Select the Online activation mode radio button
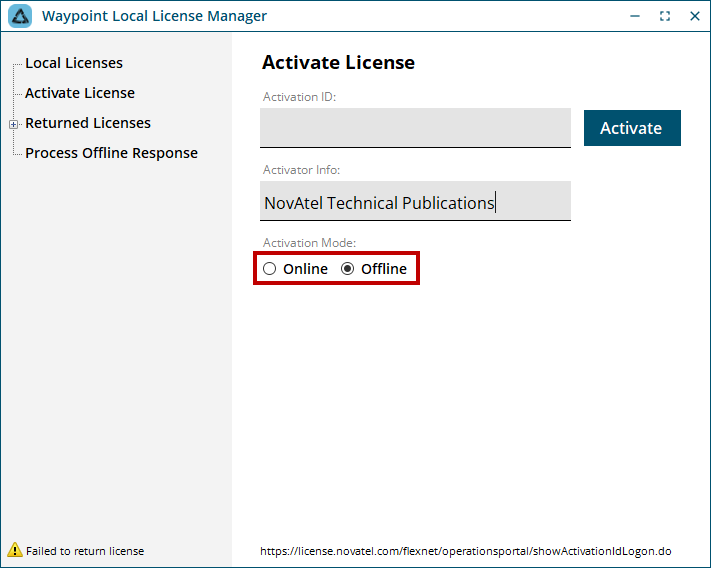The width and height of the screenshot is (711, 568). click(269, 269)
